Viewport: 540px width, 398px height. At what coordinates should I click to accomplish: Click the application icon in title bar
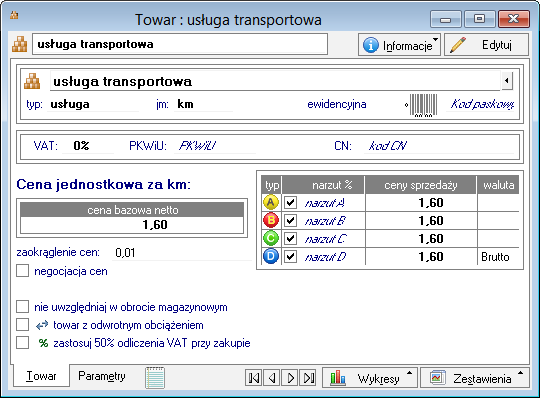tap(14, 15)
